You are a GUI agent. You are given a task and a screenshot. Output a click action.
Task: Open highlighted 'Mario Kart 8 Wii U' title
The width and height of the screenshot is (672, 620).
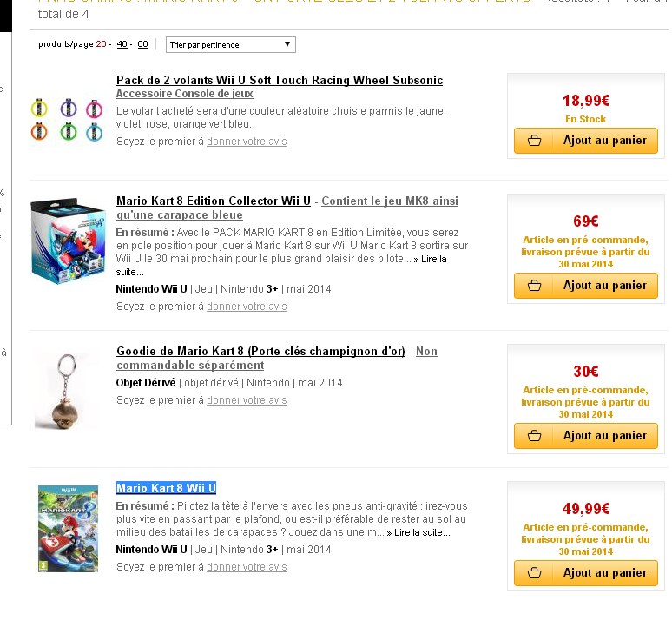point(166,488)
